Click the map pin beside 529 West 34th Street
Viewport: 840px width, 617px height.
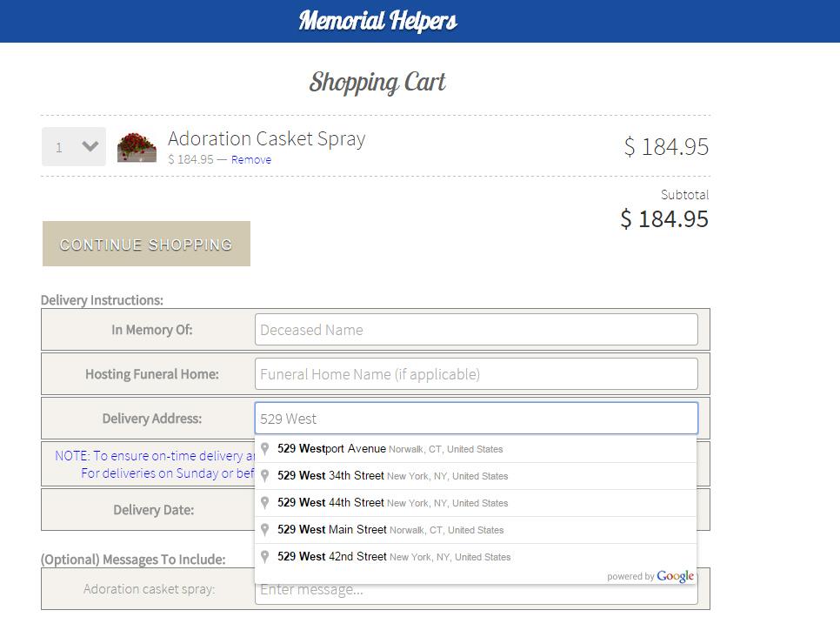click(x=264, y=475)
